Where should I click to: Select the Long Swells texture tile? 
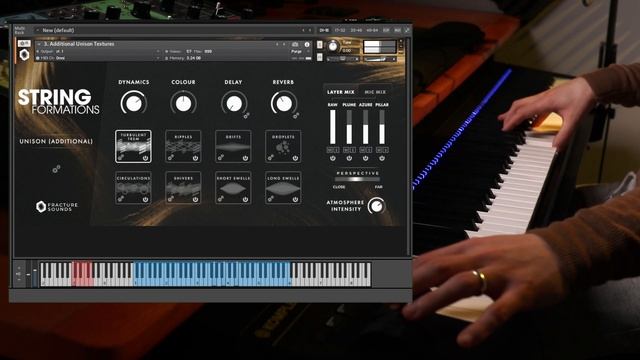283,188
